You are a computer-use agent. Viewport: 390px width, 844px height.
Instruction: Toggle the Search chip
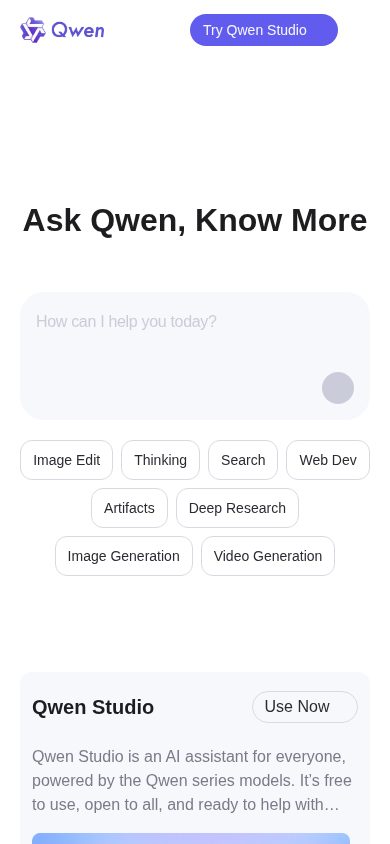(243, 460)
